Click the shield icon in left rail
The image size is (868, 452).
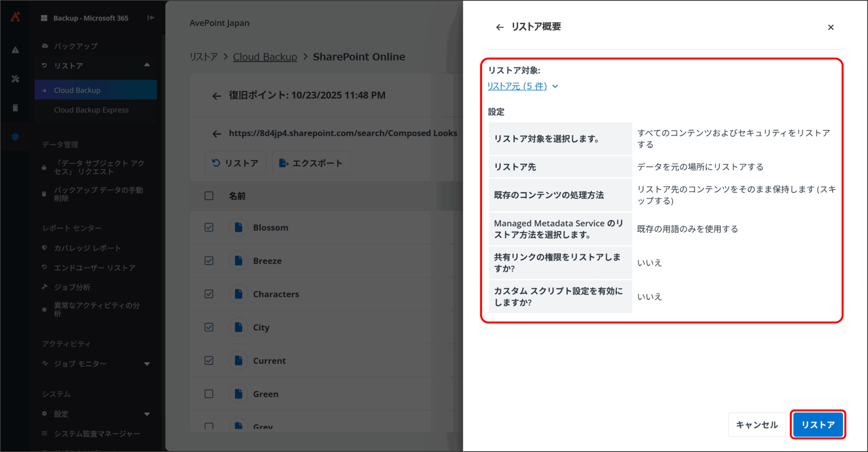tap(15, 137)
